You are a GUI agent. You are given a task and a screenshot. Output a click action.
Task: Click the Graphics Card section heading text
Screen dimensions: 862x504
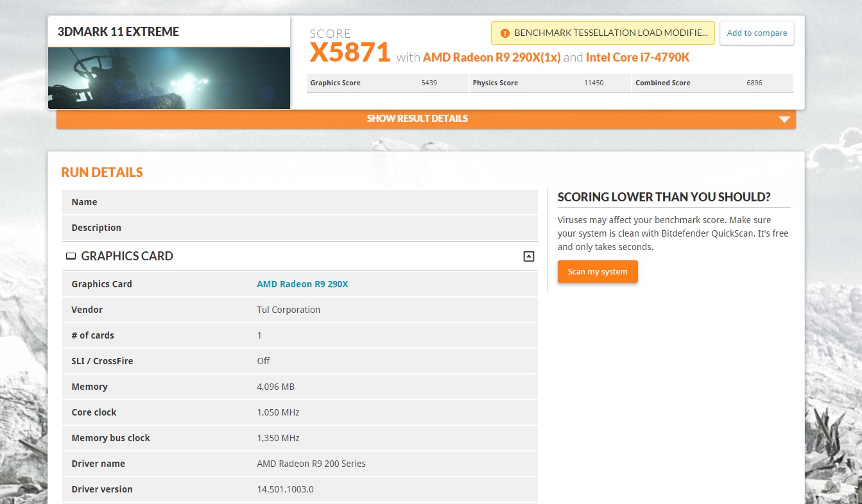[127, 256]
